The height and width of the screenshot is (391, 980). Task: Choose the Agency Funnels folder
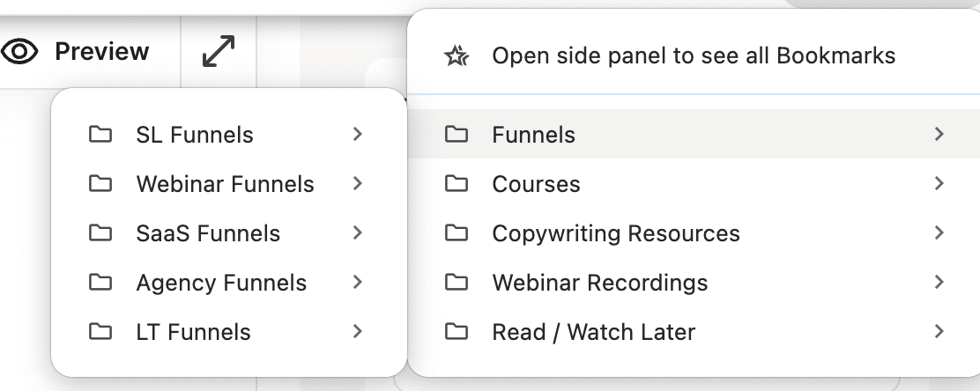click(x=221, y=283)
